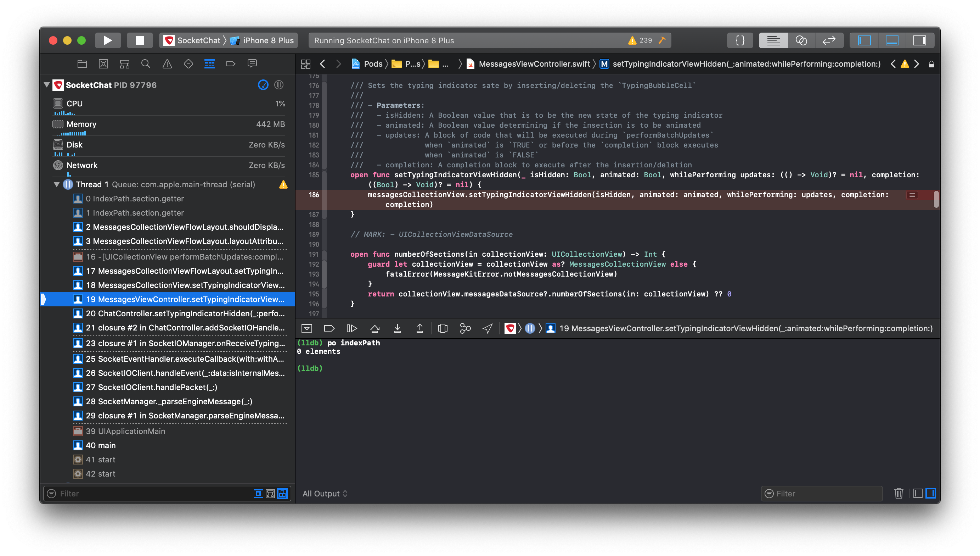This screenshot has width=980, height=556.
Task: Toggle the inspectors panel visibility
Action: 920,40
